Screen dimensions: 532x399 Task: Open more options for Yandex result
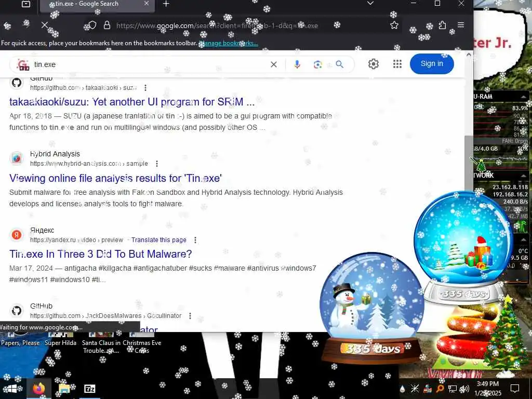195,240
